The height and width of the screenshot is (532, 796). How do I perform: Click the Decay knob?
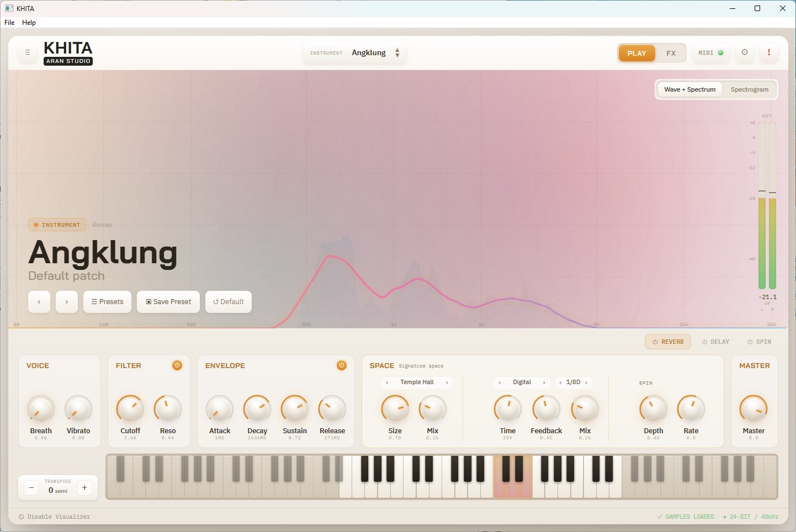coord(257,409)
